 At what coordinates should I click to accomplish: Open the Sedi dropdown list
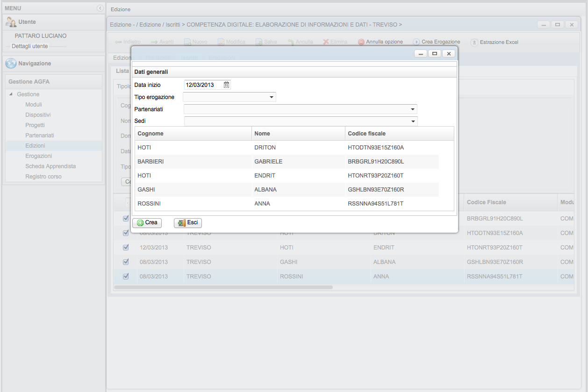[413, 121]
